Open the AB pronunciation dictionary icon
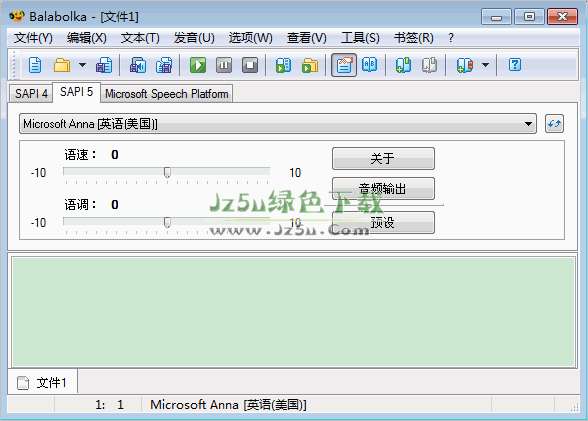 click(x=370, y=65)
